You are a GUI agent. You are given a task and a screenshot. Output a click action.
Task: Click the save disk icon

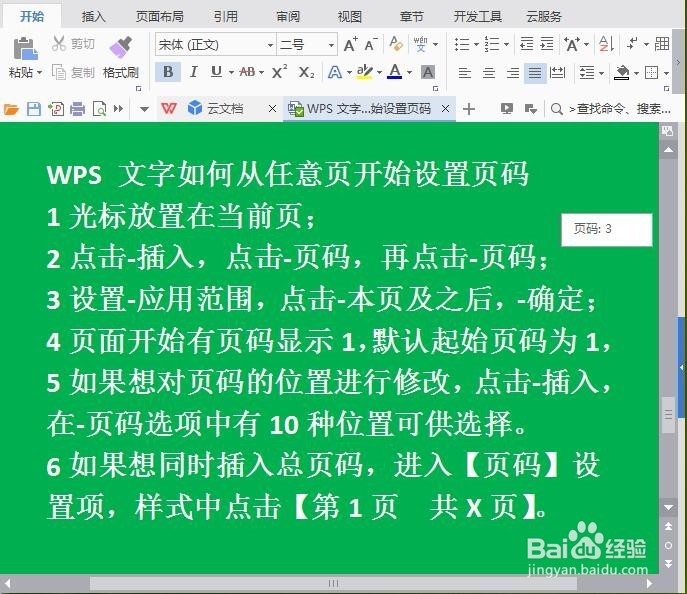(34, 109)
